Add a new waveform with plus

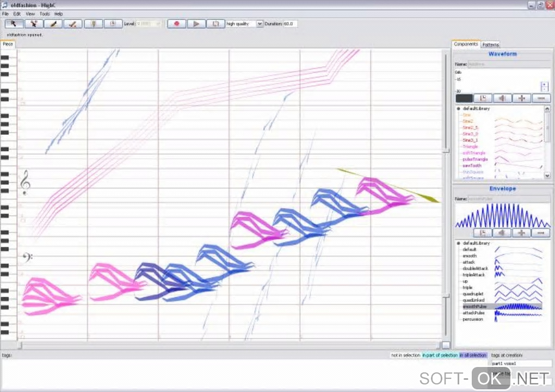pyautogui.click(x=522, y=98)
